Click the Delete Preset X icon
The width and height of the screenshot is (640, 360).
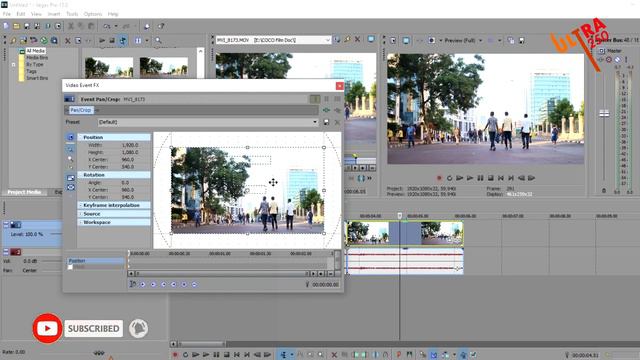tap(337, 122)
